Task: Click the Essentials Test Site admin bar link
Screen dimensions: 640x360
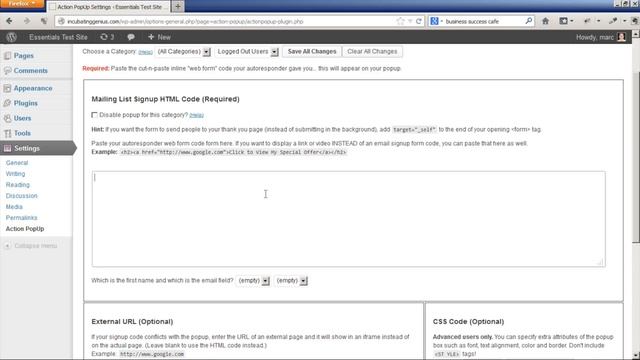Action: coord(58,37)
